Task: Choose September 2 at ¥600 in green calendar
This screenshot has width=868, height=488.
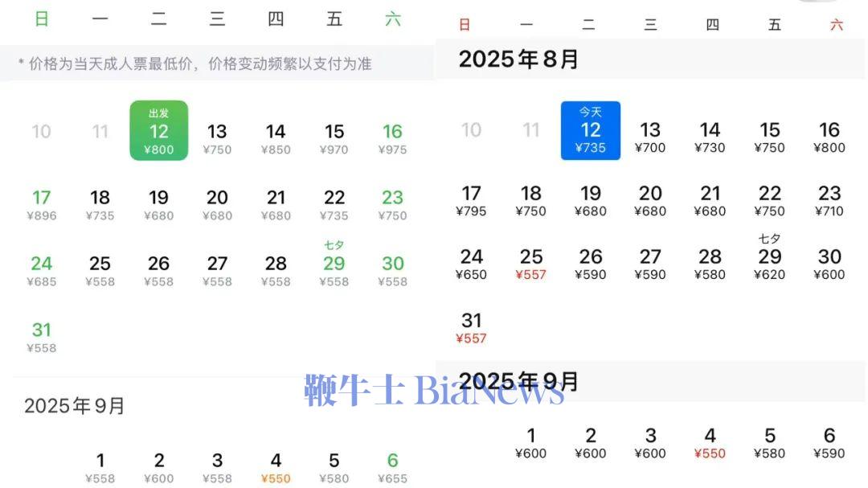Action: pos(159,468)
